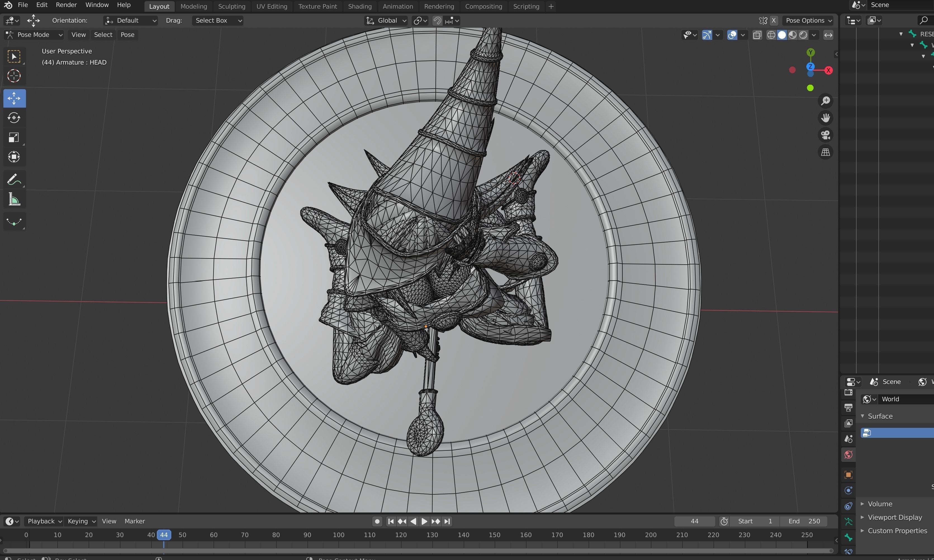
Task: Open the Pose Options dropdown
Action: tap(808, 21)
